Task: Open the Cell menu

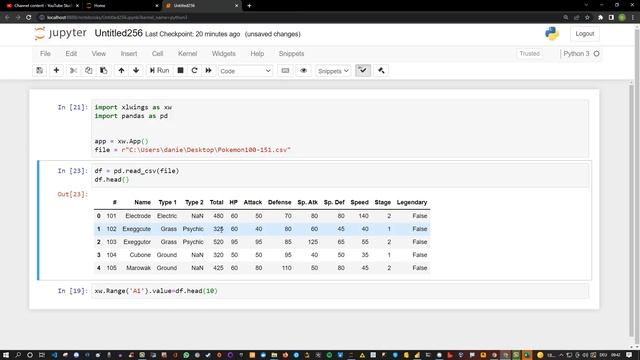Action: coord(158,53)
